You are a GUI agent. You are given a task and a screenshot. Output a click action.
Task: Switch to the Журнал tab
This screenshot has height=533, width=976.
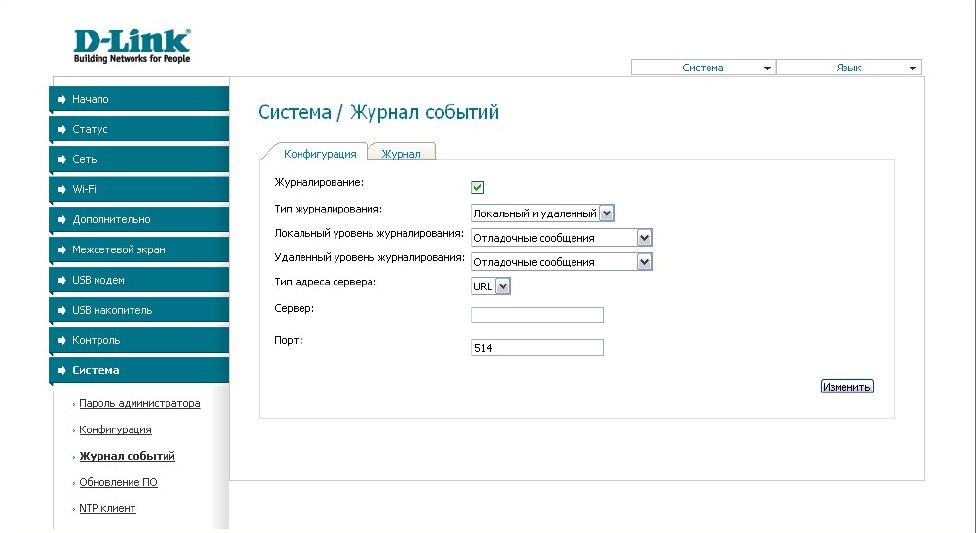click(x=401, y=153)
